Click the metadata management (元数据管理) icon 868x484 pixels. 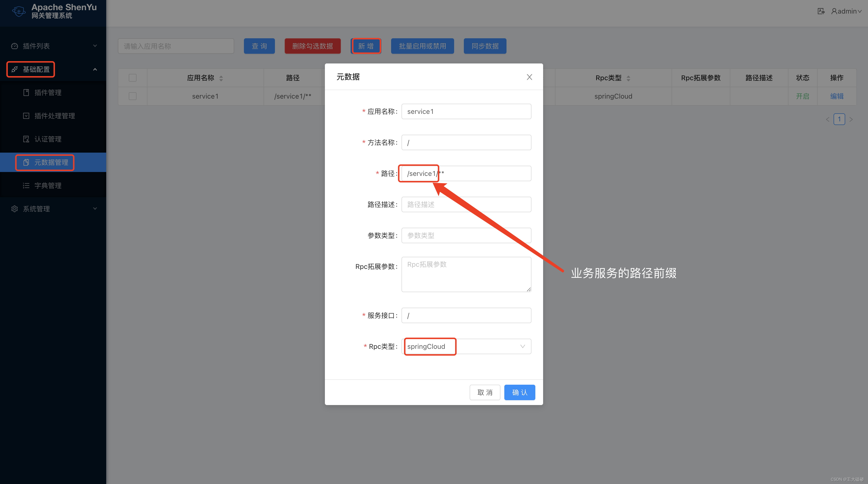pyautogui.click(x=26, y=162)
